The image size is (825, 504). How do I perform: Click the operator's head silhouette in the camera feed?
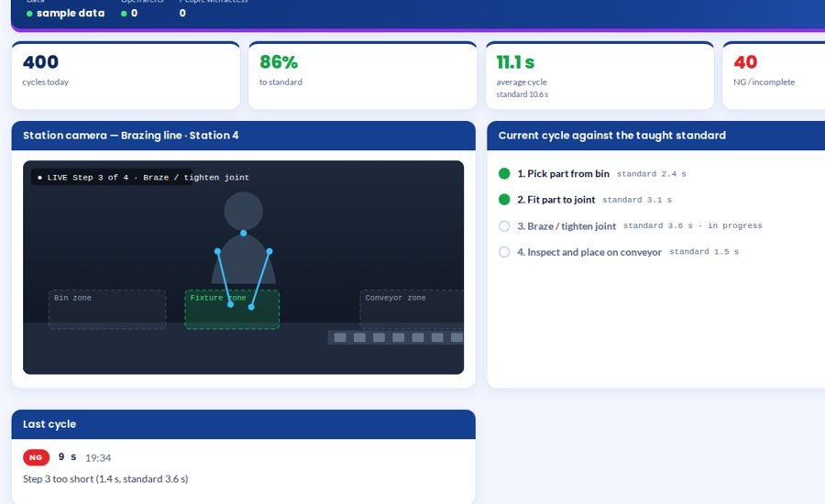[x=243, y=211]
